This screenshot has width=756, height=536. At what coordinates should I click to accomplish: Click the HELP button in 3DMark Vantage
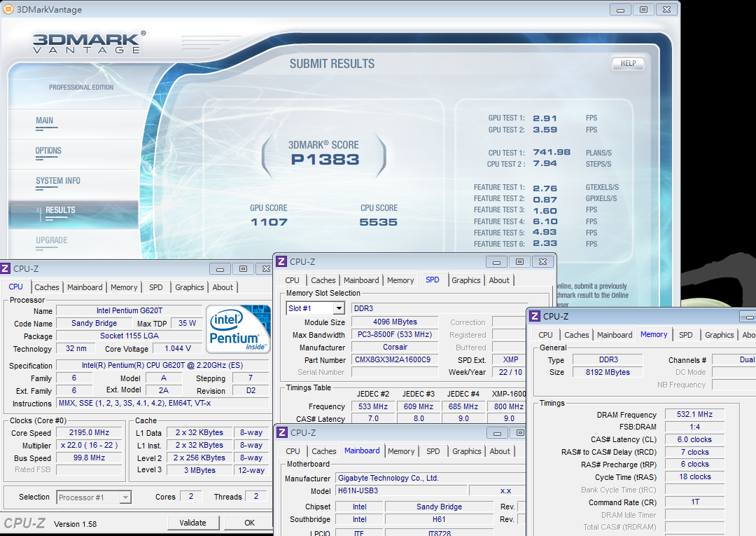coord(628,64)
